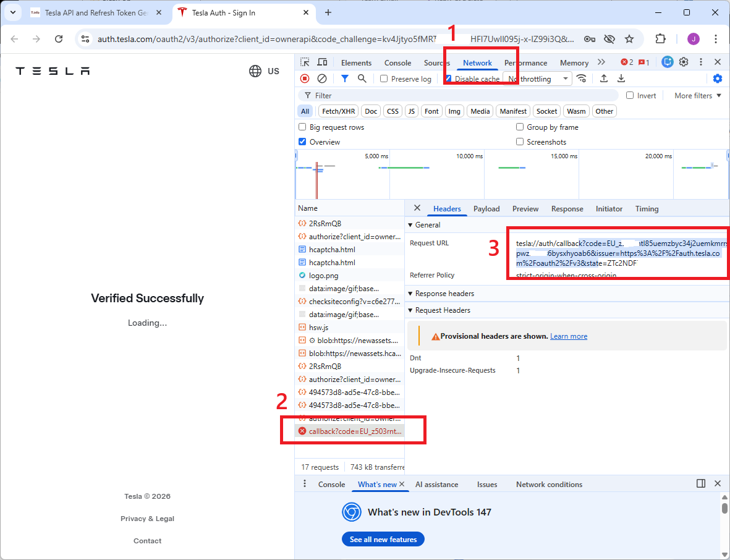Switch to Tesla API and Refresh Token browser tab
The image size is (730, 560).
tap(96, 13)
